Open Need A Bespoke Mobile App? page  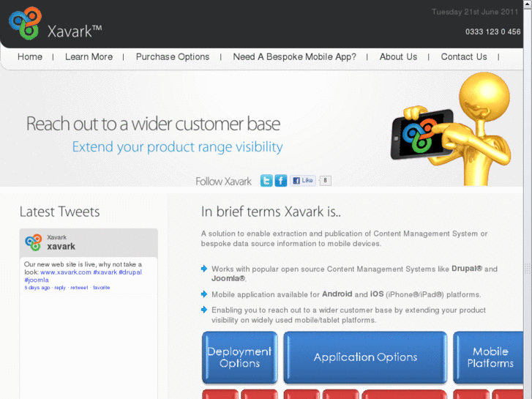(294, 56)
